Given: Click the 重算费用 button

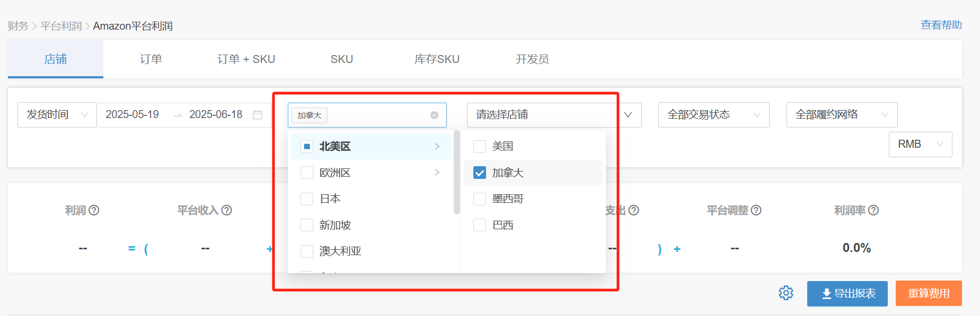Looking at the screenshot, I should coord(929,293).
